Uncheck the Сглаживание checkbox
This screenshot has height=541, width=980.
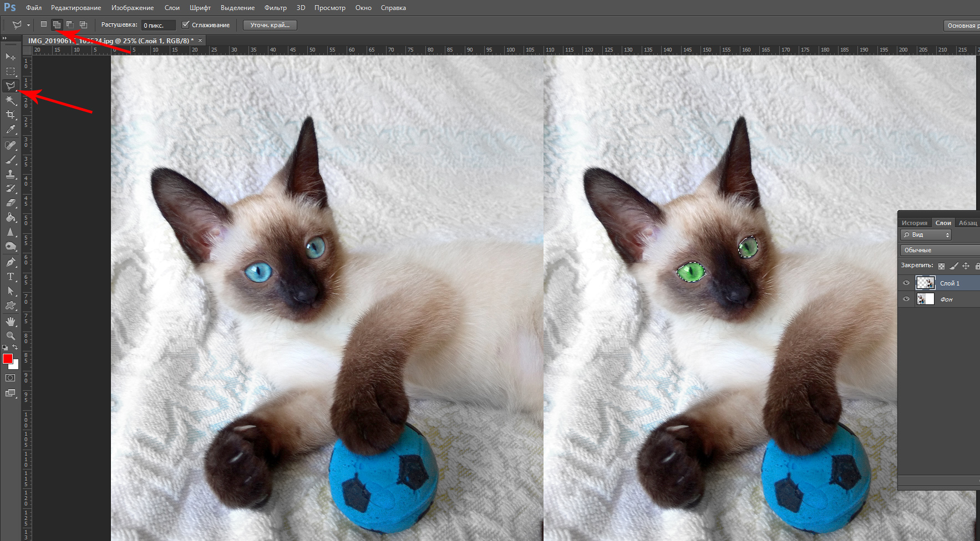pos(186,24)
